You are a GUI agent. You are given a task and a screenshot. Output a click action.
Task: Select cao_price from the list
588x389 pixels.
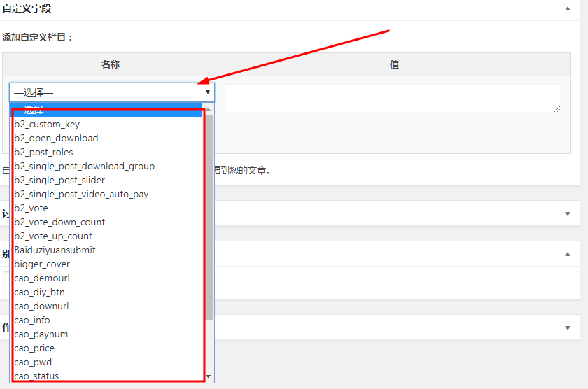pos(34,348)
